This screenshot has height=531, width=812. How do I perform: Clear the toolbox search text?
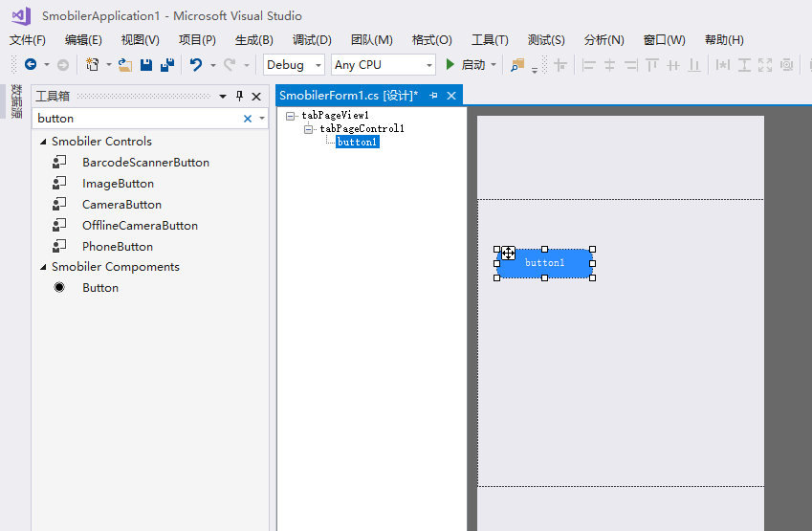[248, 119]
